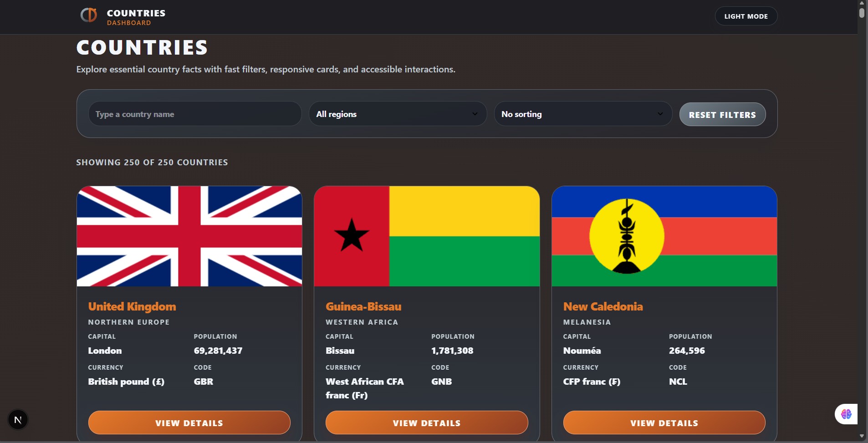The height and width of the screenshot is (443, 868).
Task: Click the Countries Dashboard logo icon
Action: click(x=89, y=15)
